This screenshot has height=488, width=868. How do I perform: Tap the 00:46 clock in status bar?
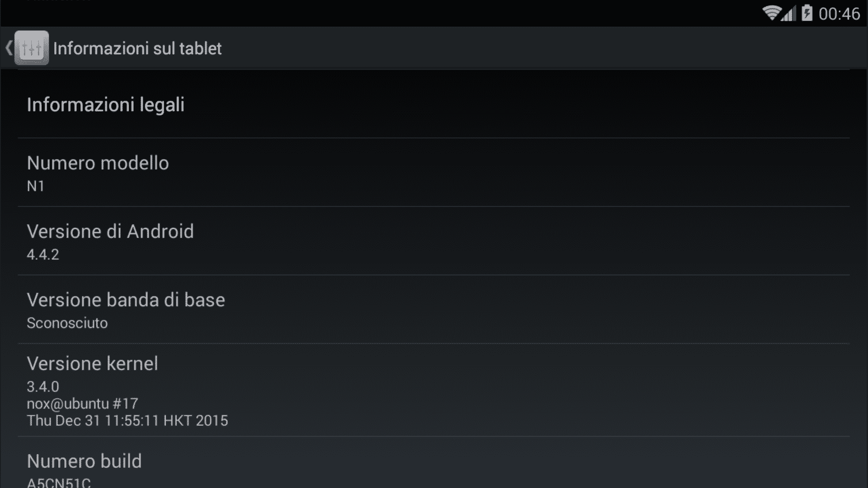point(839,14)
